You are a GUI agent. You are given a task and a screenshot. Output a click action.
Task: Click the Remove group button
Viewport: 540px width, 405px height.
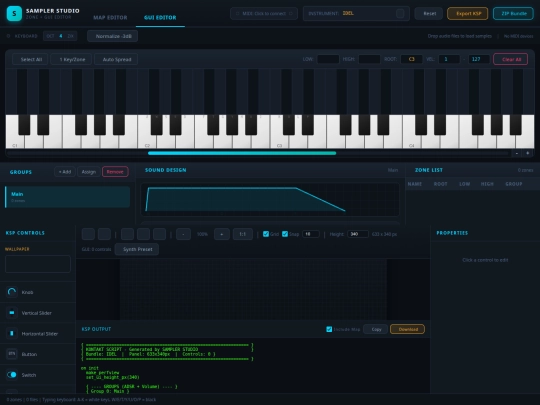[115, 172]
